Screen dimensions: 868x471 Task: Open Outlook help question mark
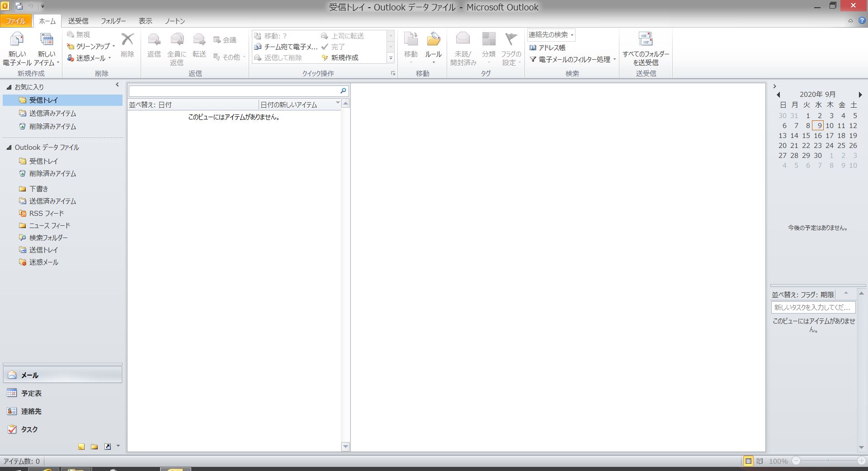pos(862,21)
